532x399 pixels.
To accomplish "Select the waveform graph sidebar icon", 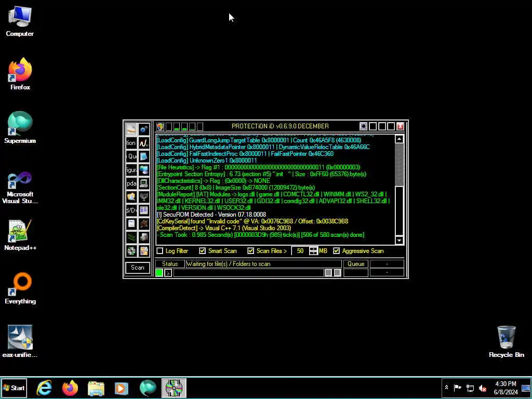I will click(x=144, y=143).
